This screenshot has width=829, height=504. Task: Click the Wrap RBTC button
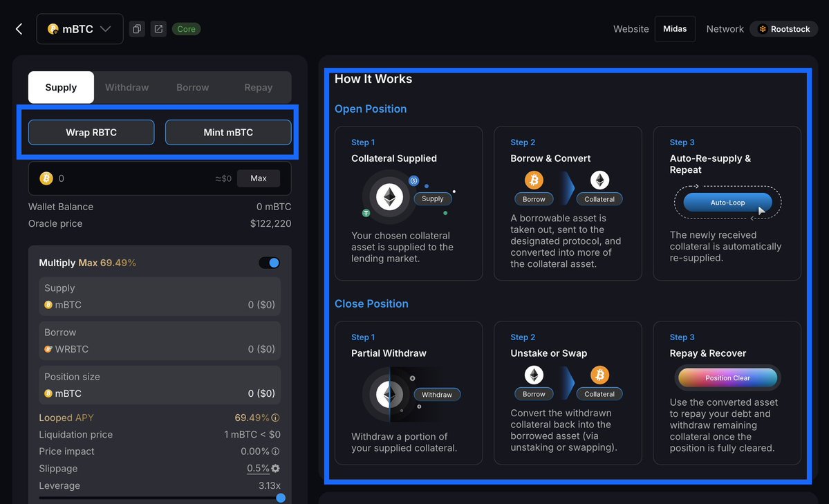click(91, 132)
